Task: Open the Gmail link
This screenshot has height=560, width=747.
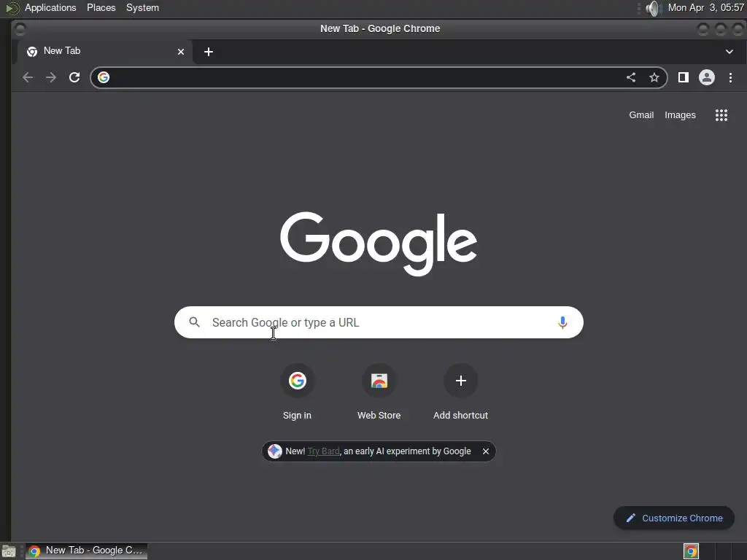Action: pyautogui.click(x=640, y=114)
